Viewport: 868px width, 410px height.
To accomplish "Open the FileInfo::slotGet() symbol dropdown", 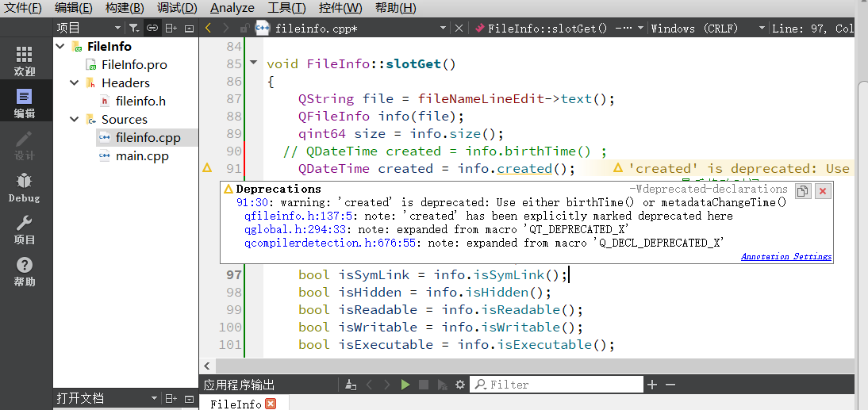I will [x=640, y=28].
